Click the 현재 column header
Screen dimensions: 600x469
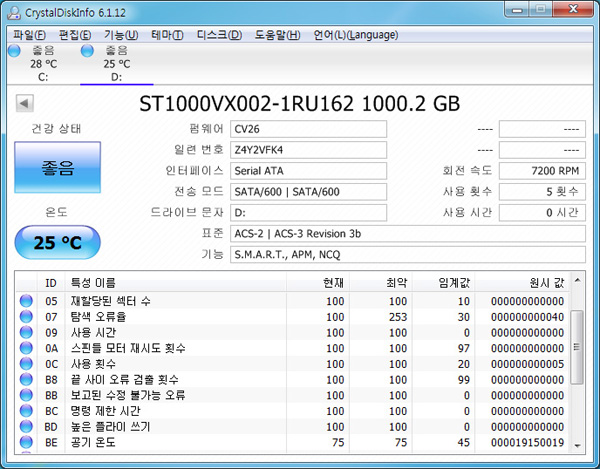coord(318,283)
